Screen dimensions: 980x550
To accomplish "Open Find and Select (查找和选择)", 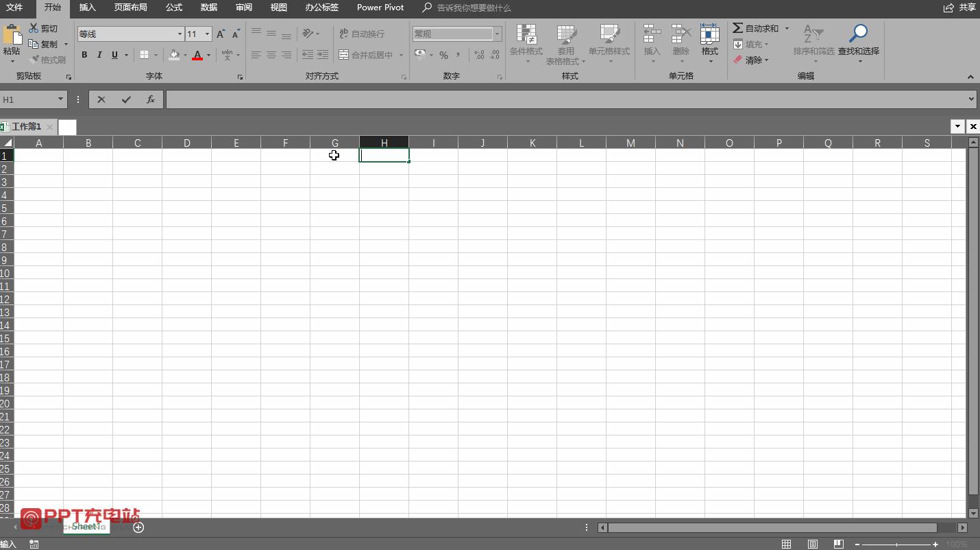I will pyautogui.click(x=858, y=36).
